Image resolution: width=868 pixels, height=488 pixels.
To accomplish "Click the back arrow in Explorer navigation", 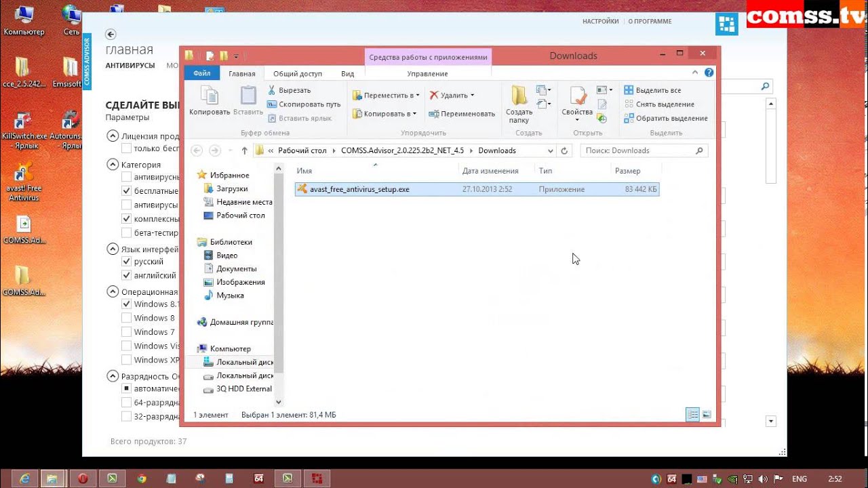I will [197, 150].
